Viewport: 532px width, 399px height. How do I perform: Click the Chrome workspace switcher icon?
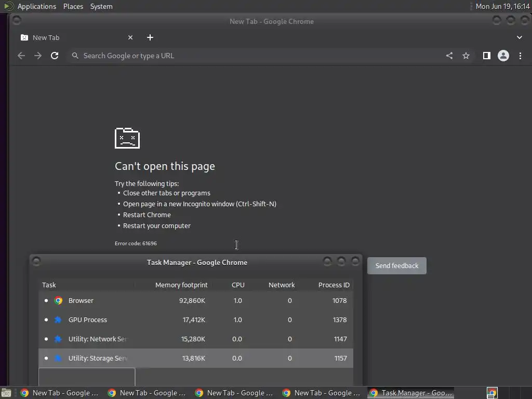coord(492,393)
